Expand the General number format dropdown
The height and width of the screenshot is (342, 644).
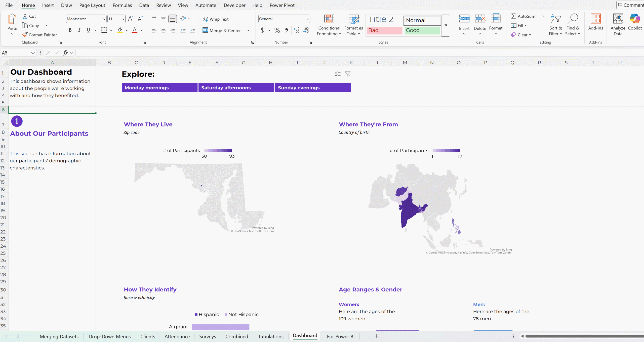[308, 19]
